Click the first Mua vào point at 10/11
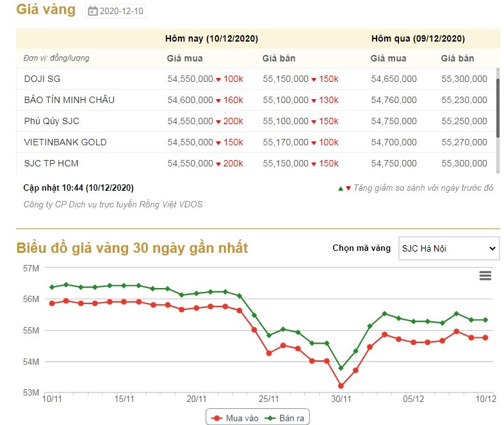This screenshot has width=504, height=425. tap(52, 303)
